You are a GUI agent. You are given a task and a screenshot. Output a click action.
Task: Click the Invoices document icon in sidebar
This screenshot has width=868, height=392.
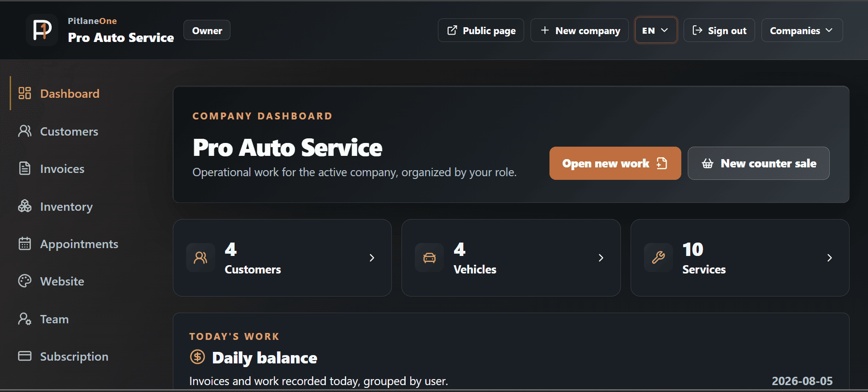click(x=25, y=168)
